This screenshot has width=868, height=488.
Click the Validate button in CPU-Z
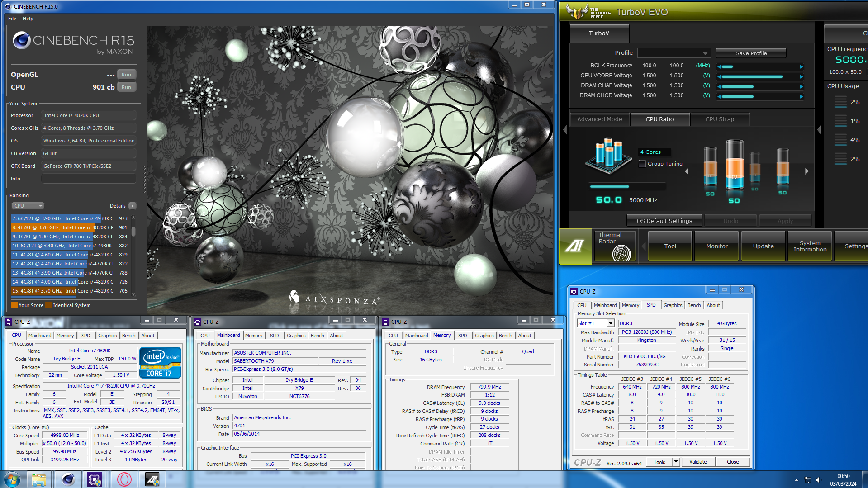click(697, 462)
